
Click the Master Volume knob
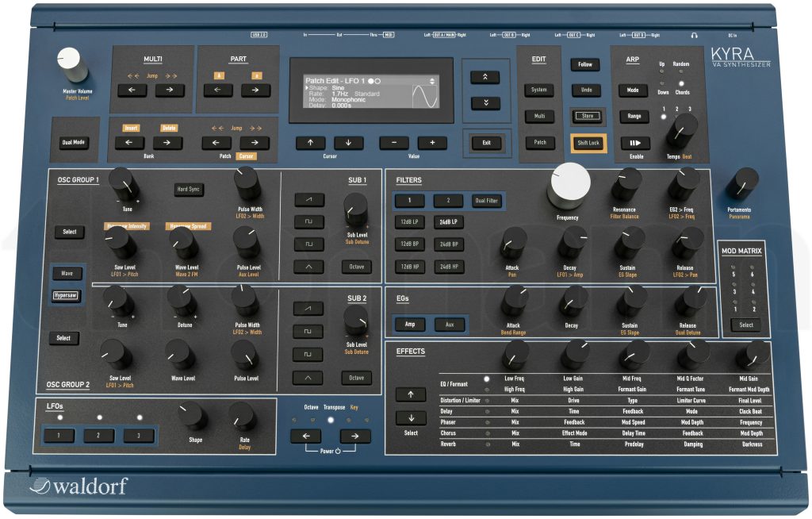click(71, 63)
